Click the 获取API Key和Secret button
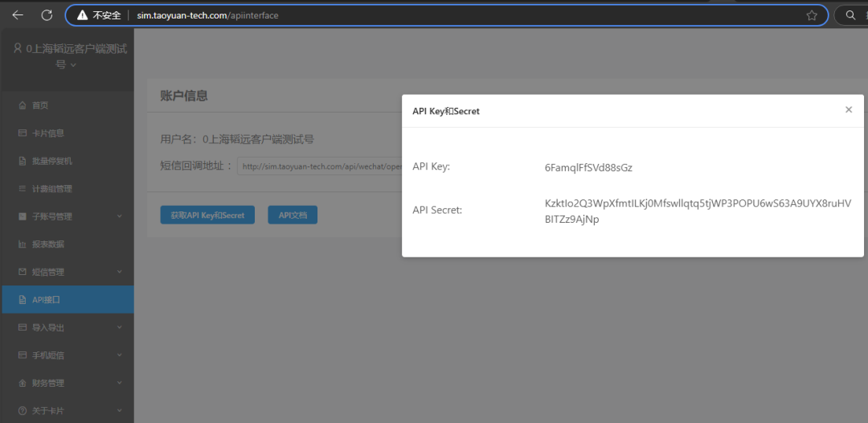The width and height of the screenshot is (868, 423). pyautogui.click(x=207, y=215)
